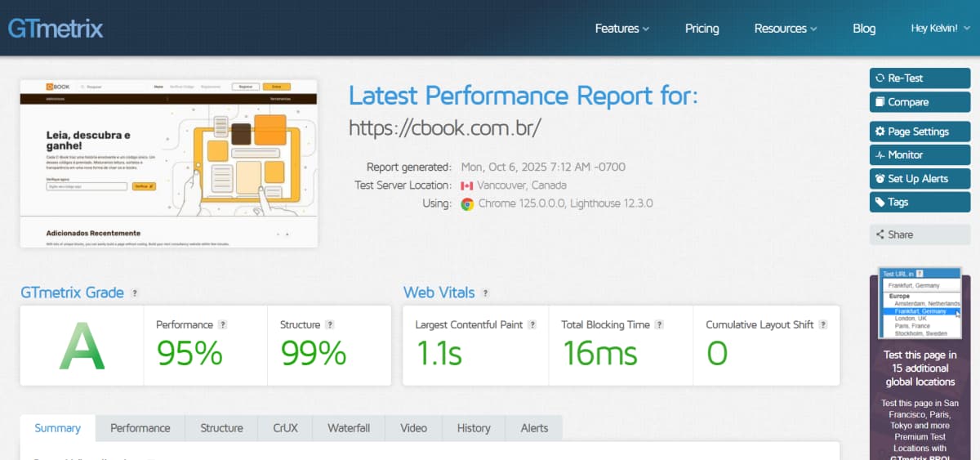Switch to the Performance tab
980x460 pixels.
pyautogui.click(x=140, y=428)
